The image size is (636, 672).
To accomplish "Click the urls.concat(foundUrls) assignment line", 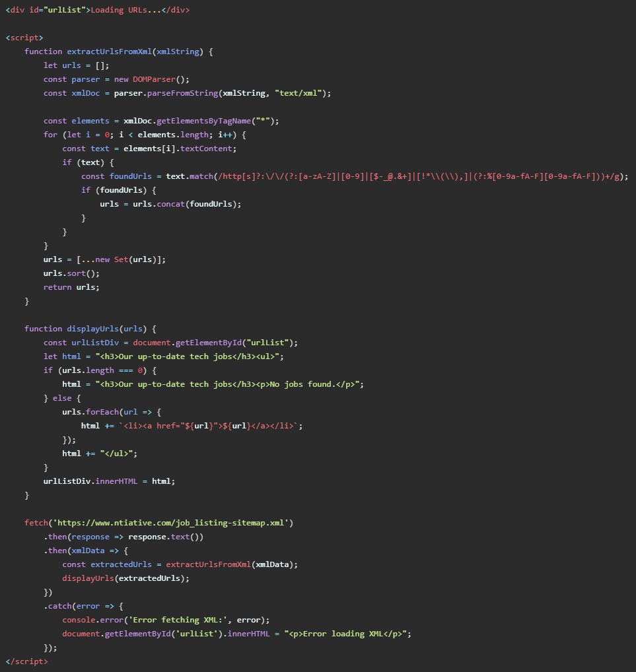I will [x=170, y=204].
